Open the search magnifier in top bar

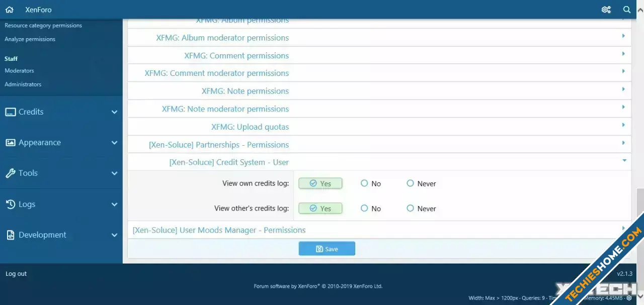point(627,10)
